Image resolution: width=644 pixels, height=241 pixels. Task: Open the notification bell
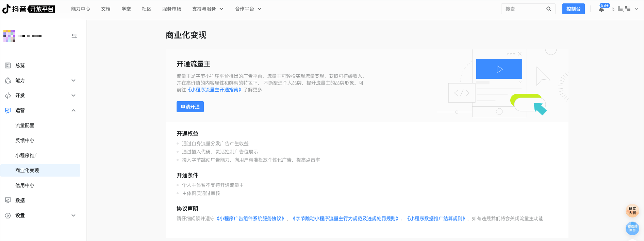click(601, 9)
